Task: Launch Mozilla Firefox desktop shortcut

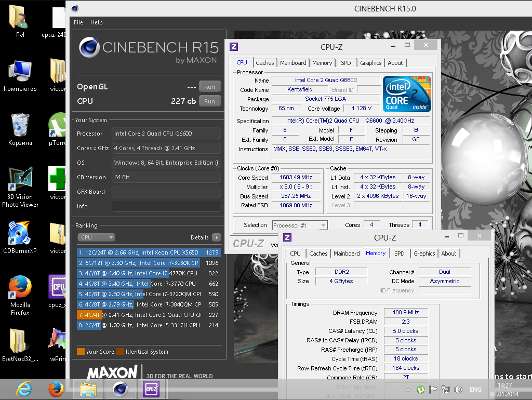Action: 20,296
